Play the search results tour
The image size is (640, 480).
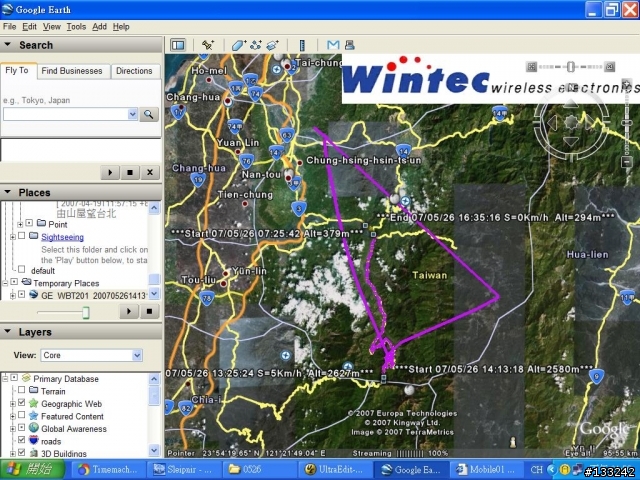(x=110, y=172)
